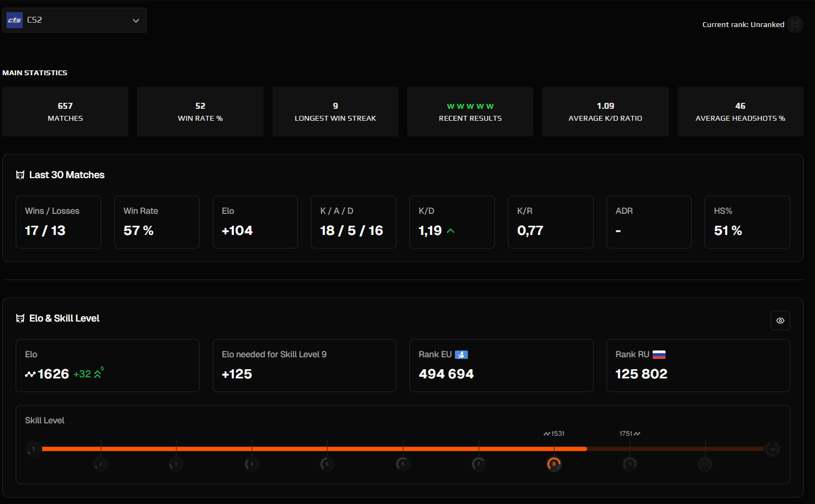Select skill level 9 badge
This screenshot has height=504, width=815.
point(630,464)
